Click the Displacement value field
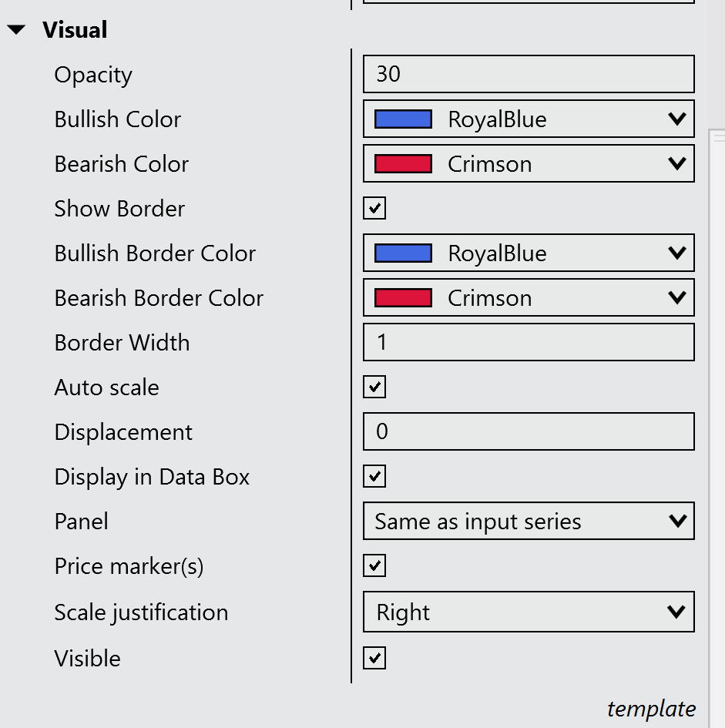Image resolution: width=725 pixels, height=728 pixels. (x=529, y=431)
